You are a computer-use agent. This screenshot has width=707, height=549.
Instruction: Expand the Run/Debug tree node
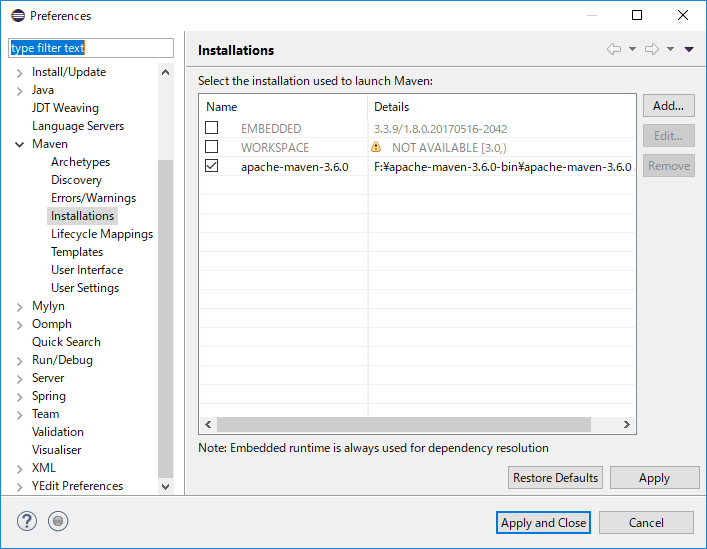coord(19,361)
